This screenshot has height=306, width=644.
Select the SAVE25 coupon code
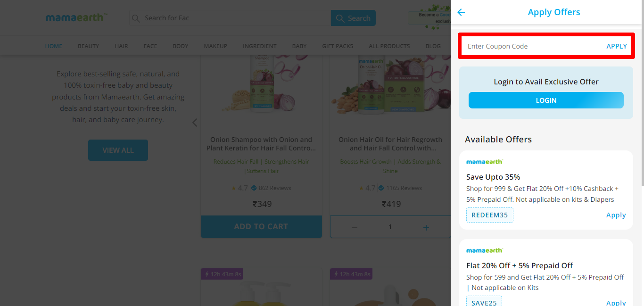coord(484,302)
